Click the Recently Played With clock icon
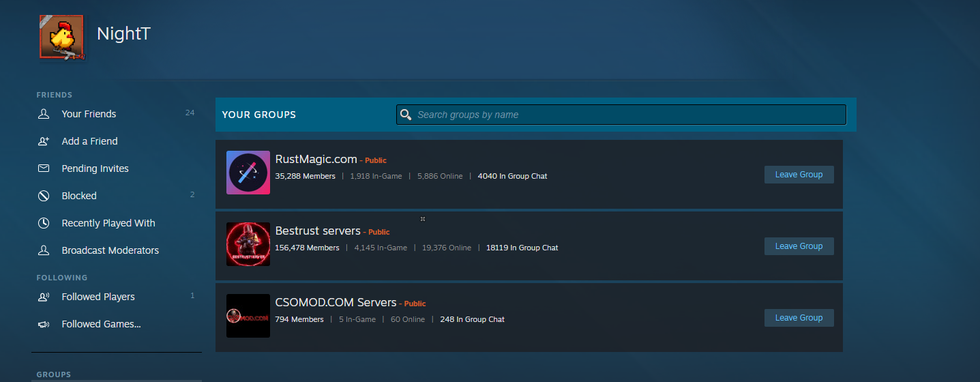Screen dimensions: 980x382 [x=44, y=223]
